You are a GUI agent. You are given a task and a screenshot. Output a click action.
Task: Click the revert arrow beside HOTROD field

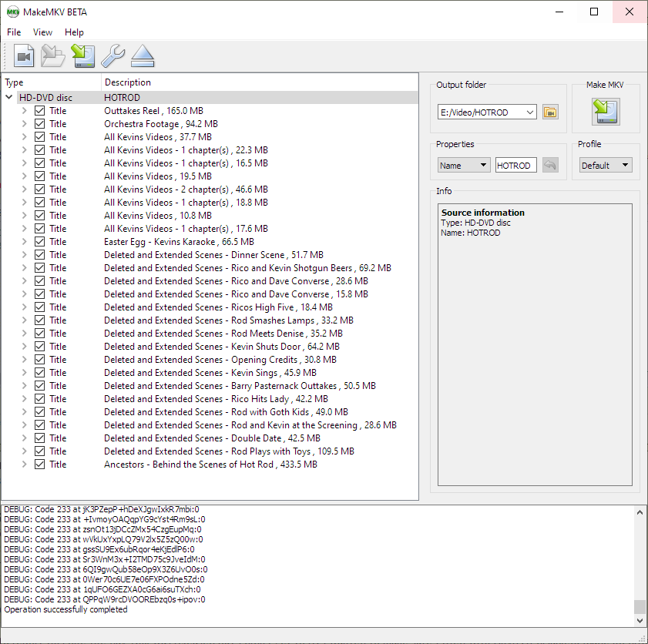click(x=549, y=166)
